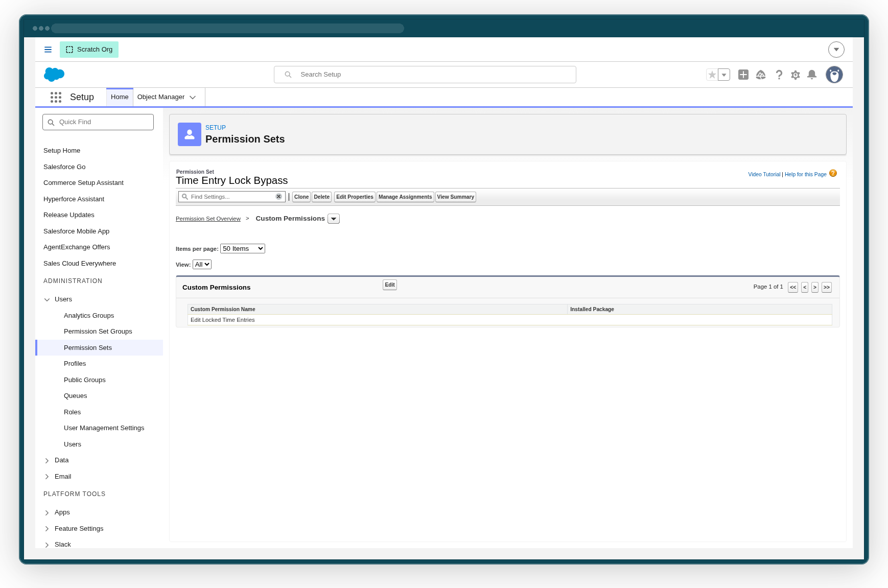This screenshot has height=588, width=888.
Task: Collapse the Users tree section
Action: click(x=47, y=300)
